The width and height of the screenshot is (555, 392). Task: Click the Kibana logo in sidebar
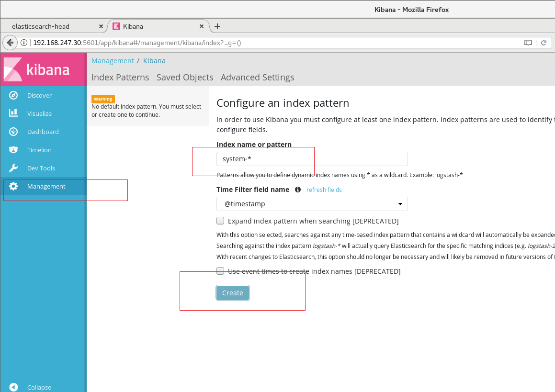tap(37, 69)
